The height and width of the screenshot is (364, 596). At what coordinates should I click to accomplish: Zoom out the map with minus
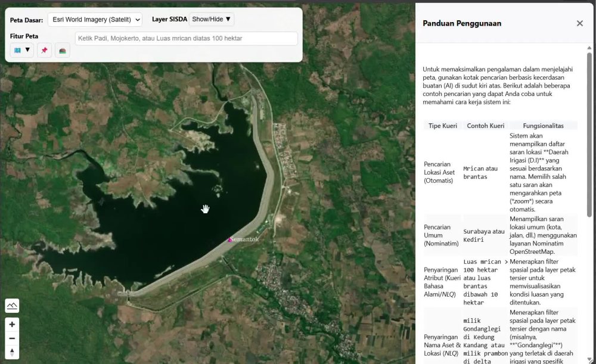(12, 338)
